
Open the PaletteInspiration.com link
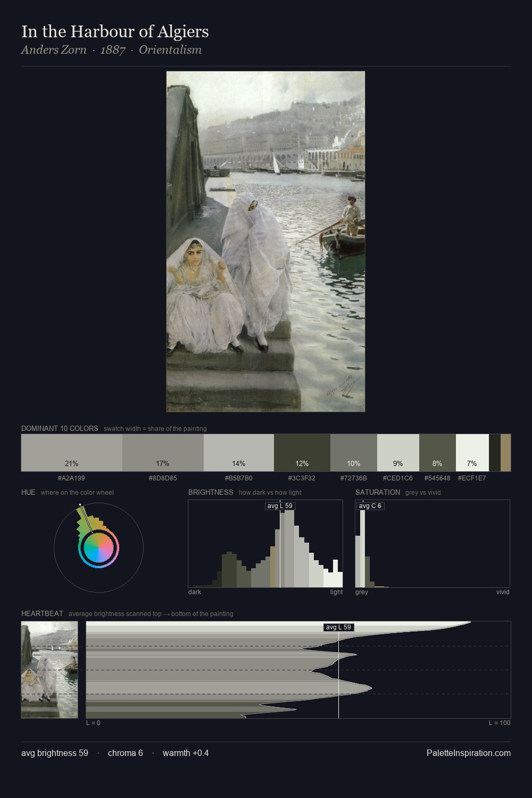[469, 753]
